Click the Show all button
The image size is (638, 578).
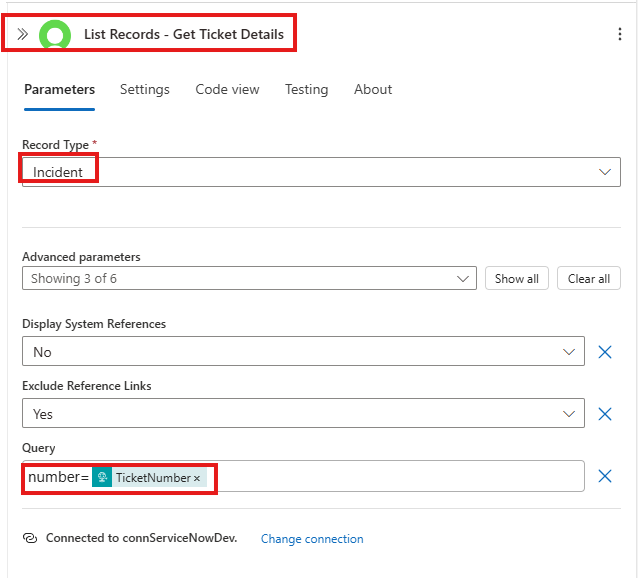click(x=516, y=278)
